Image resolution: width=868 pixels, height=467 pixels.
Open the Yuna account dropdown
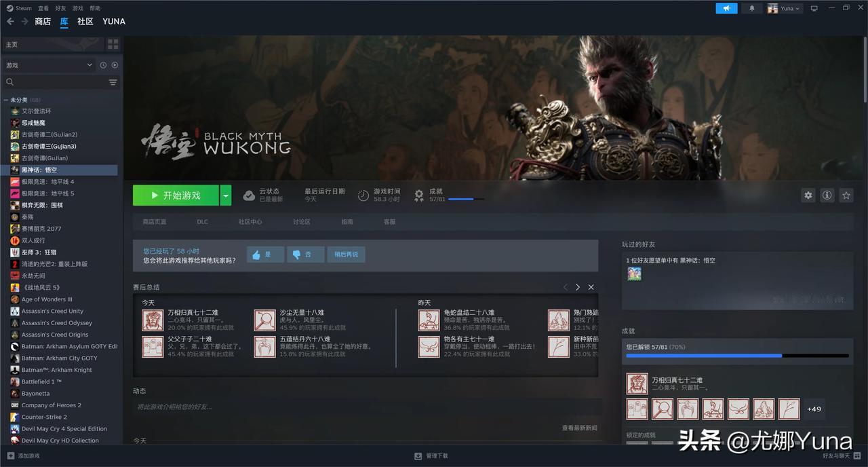coord(784,8)
